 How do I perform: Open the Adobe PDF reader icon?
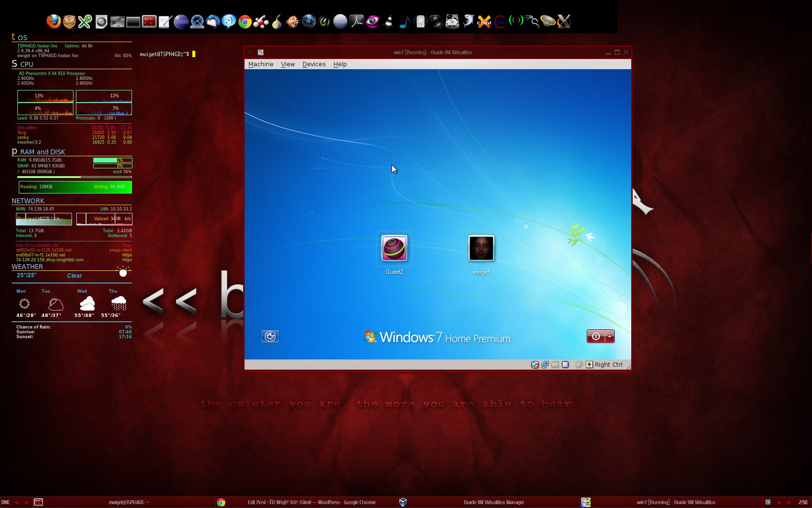pos(356,21)
